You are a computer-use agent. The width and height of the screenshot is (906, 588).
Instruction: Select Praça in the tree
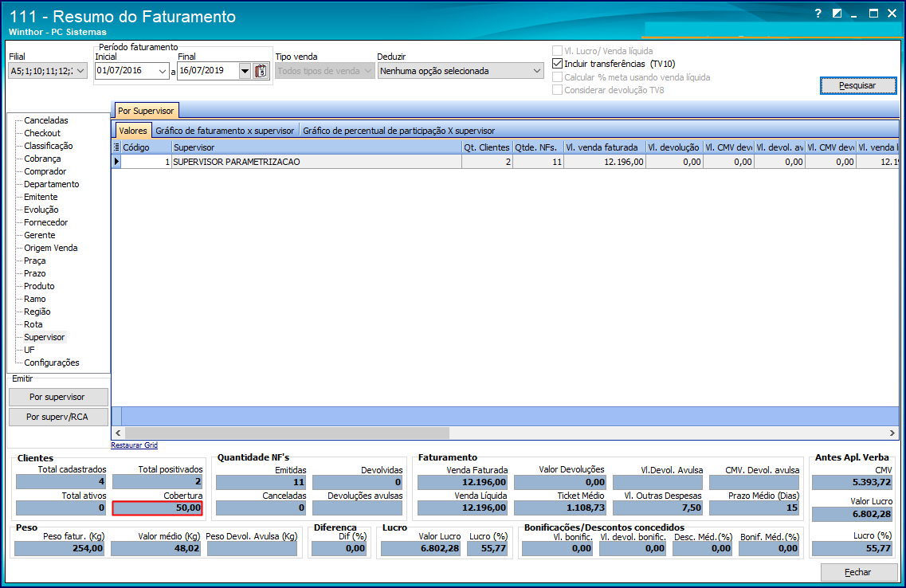click(x=35, y=261)
